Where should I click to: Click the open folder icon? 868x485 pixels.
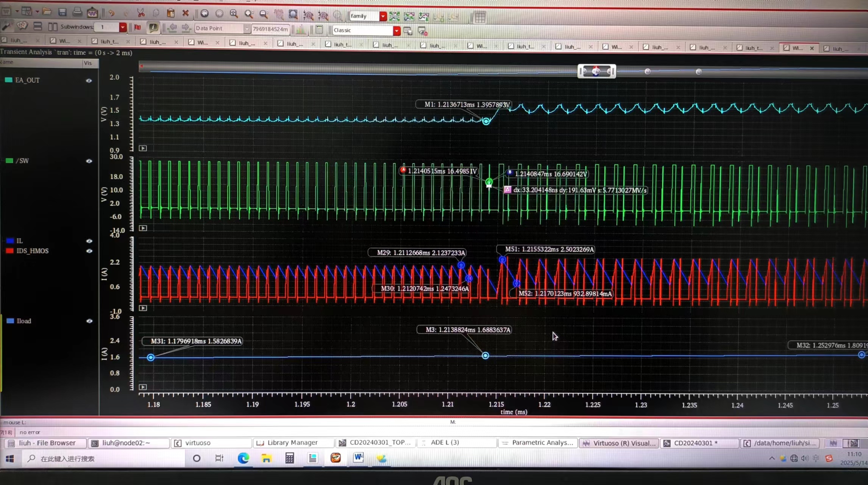click(47, 12)
